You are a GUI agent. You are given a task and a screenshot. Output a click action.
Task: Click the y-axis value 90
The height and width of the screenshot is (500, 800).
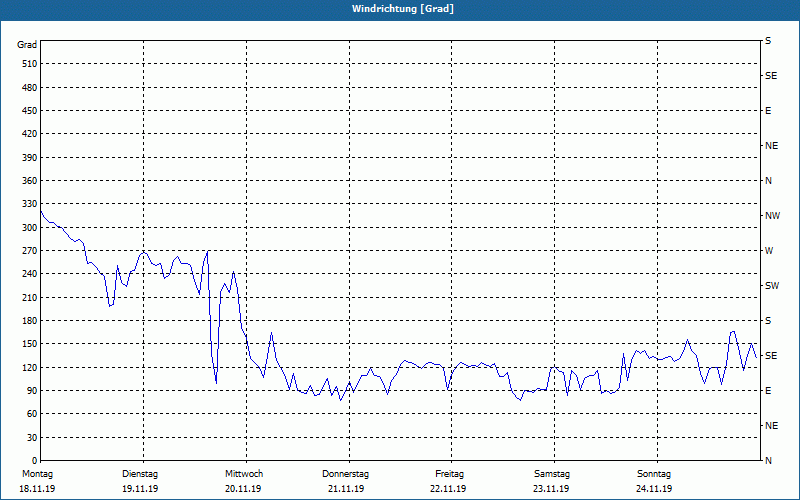tap(32, 391)
